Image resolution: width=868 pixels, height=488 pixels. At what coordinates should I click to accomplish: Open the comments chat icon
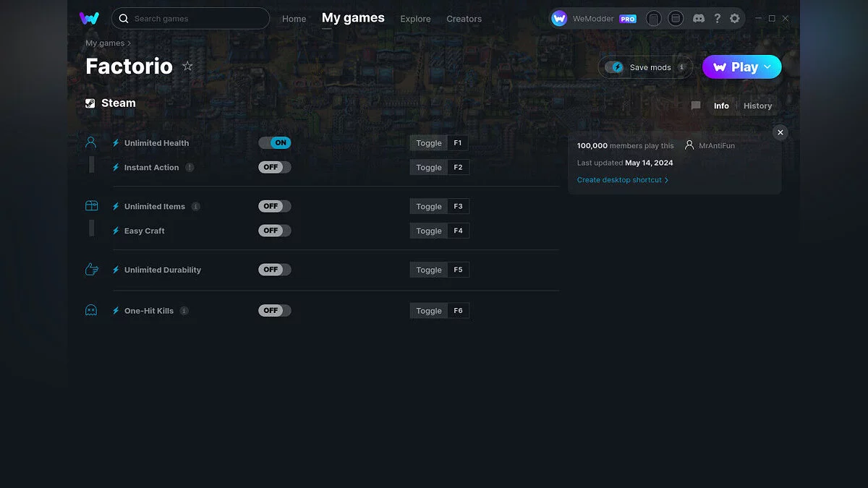[696, 106]
